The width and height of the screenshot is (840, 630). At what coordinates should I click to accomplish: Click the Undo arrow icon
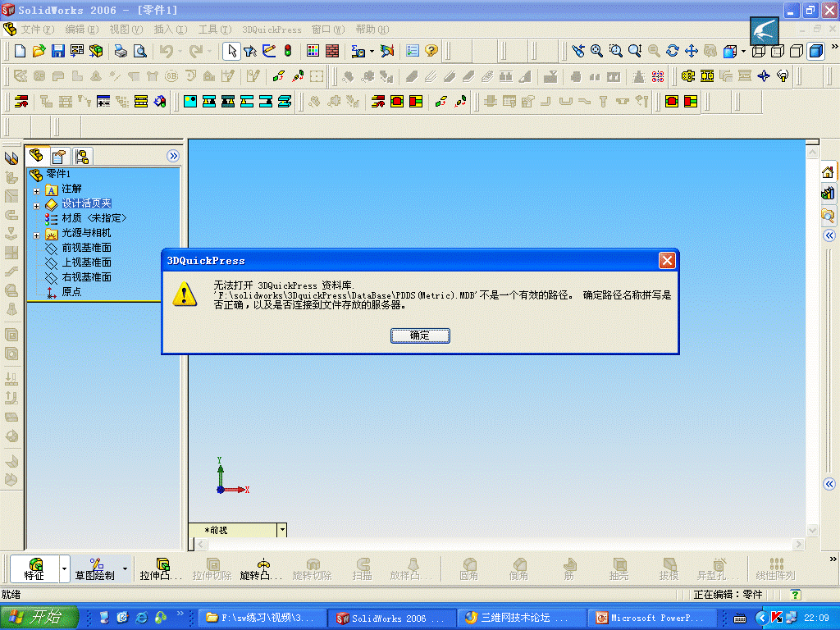(167, 51)
